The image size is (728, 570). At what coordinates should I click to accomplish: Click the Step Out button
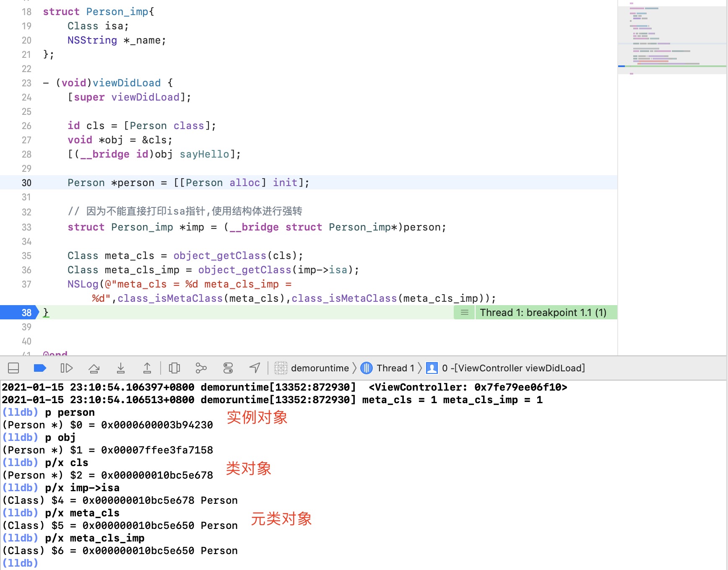147,368
